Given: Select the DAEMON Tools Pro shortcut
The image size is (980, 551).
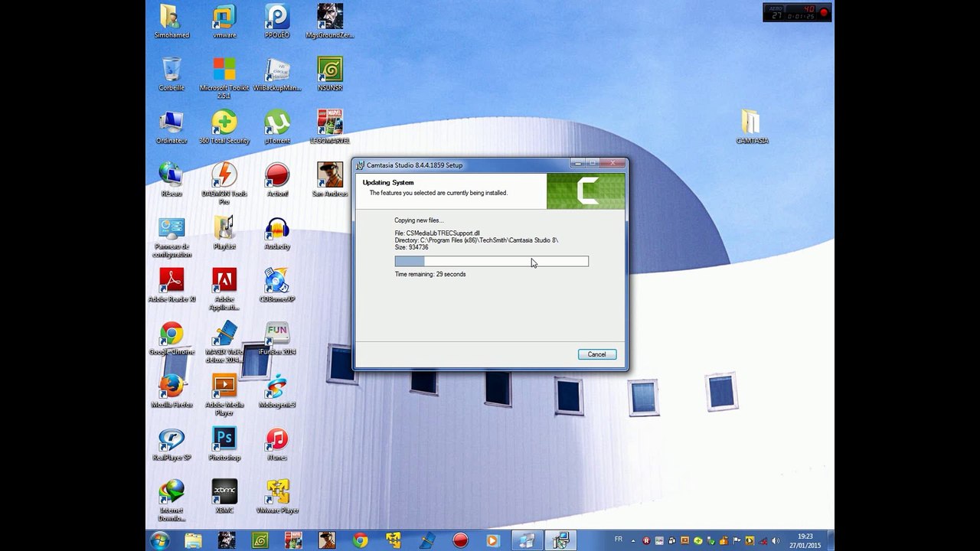Looking at the screenshot, I should coord(224,183).
